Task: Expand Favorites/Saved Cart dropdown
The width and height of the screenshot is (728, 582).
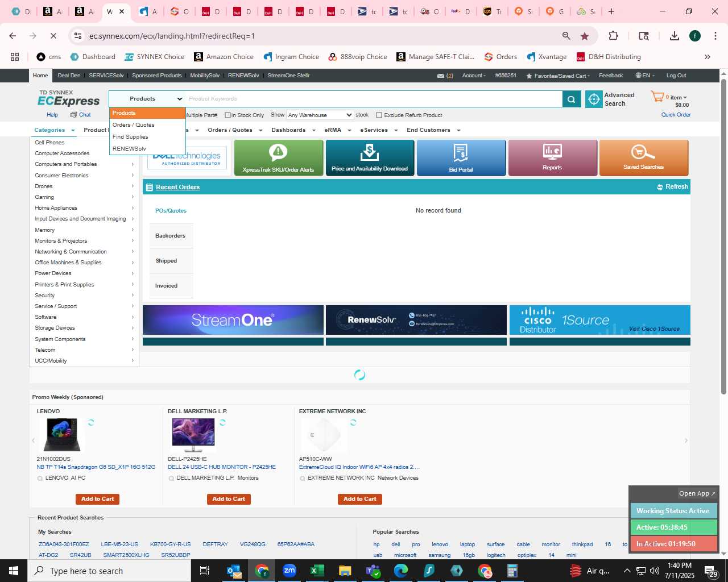Action: 558,76
